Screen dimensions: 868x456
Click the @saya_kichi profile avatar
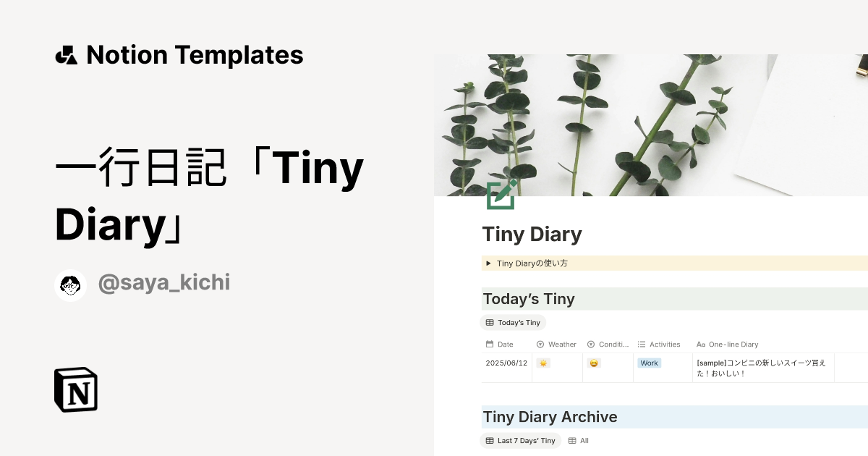point(70,285)
